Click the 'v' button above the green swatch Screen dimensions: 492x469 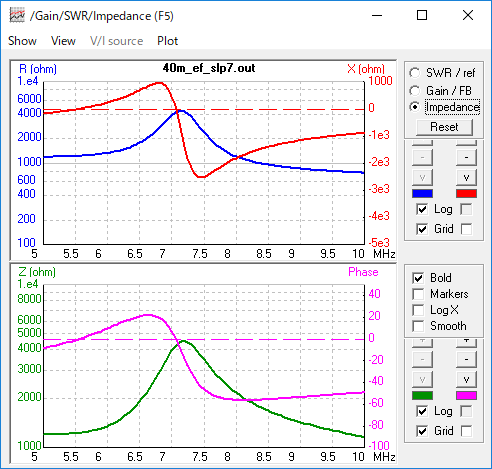[x=422, y=379]
